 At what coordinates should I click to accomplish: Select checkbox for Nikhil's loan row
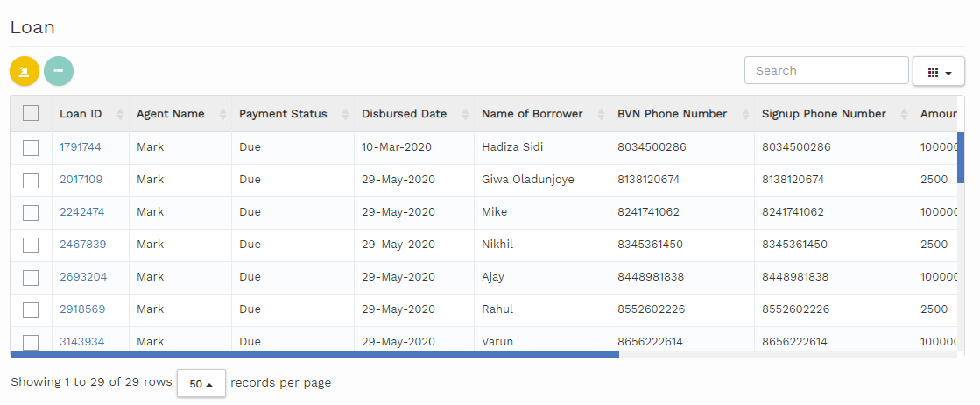31,245
